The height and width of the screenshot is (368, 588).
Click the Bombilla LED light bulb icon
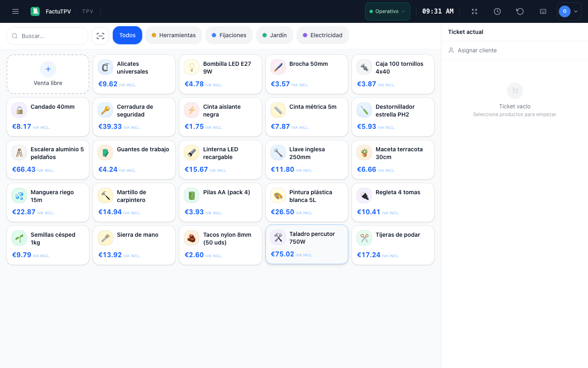point(192,67)
